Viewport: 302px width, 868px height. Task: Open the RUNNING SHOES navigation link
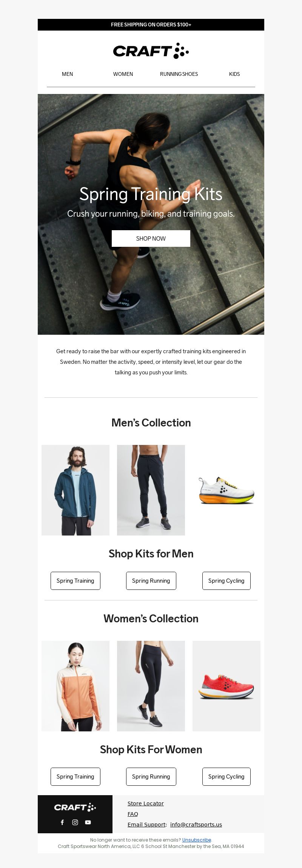(x=179, y=74)
